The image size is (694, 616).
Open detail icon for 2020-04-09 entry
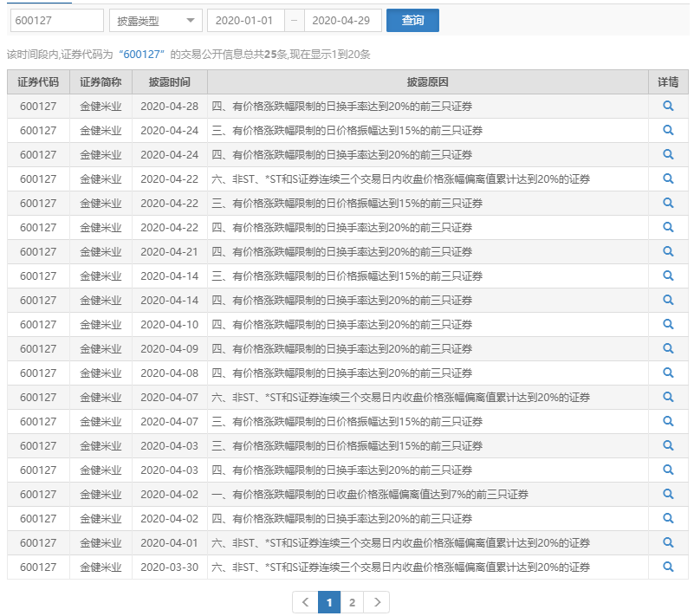click(x=668, y=348)
